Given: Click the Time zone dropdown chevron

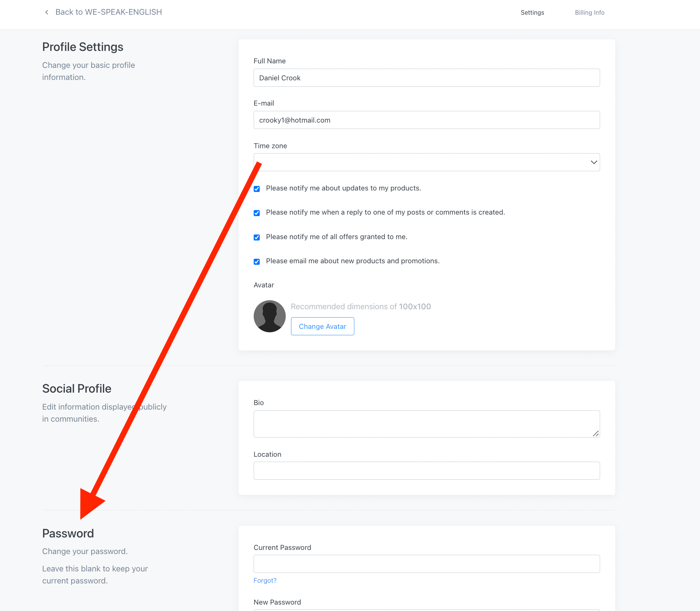Looking at the screenshot, I should click(594, 162).
